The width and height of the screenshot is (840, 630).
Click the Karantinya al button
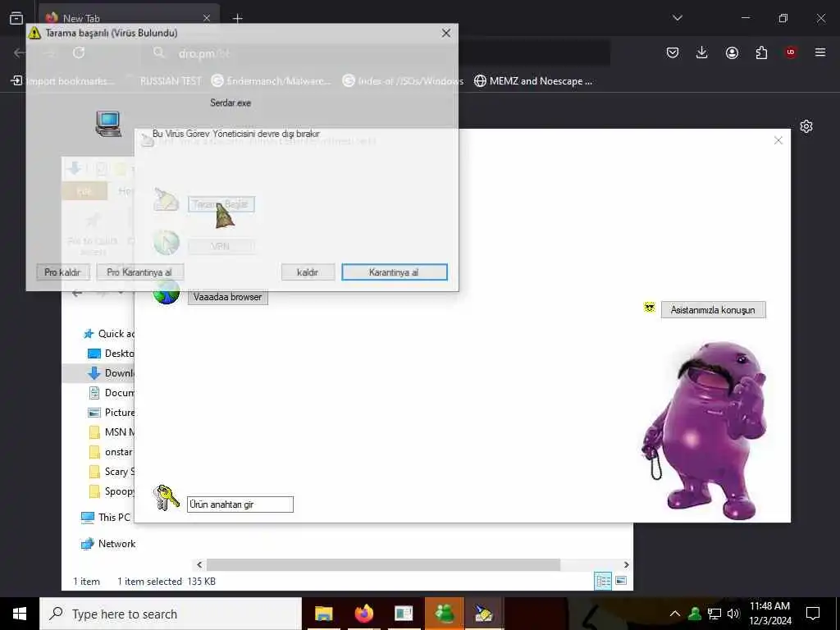pyautogui.click(x=395, y=272)
